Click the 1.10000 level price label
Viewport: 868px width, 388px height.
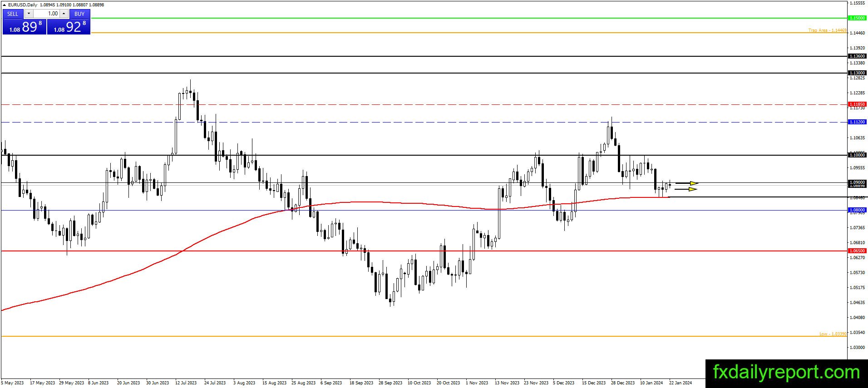point(857,155)
